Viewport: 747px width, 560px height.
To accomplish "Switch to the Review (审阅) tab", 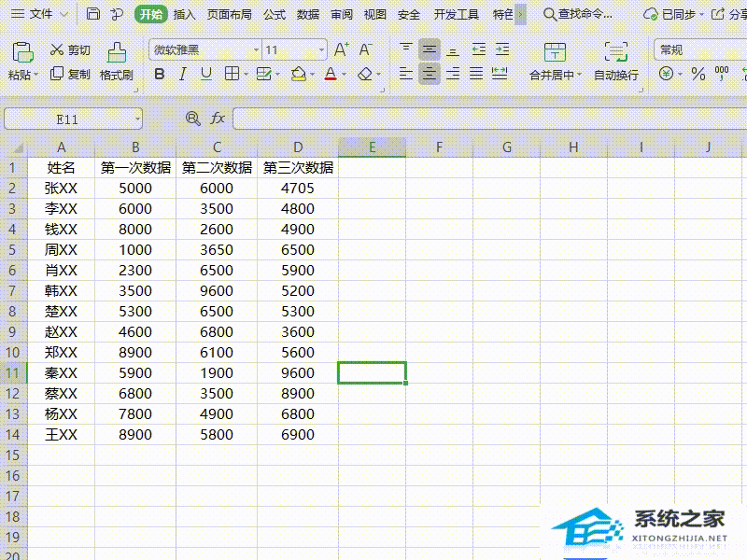I will 342,14.
